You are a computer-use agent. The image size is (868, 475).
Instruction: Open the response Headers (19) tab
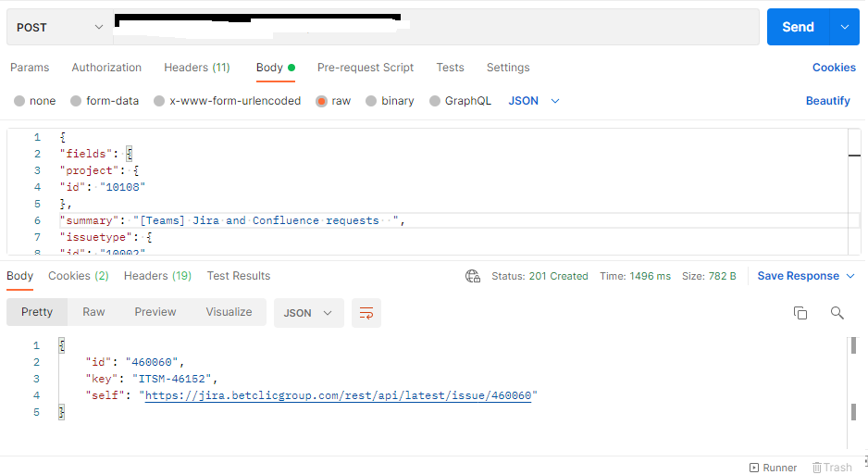tap(157, 276)
